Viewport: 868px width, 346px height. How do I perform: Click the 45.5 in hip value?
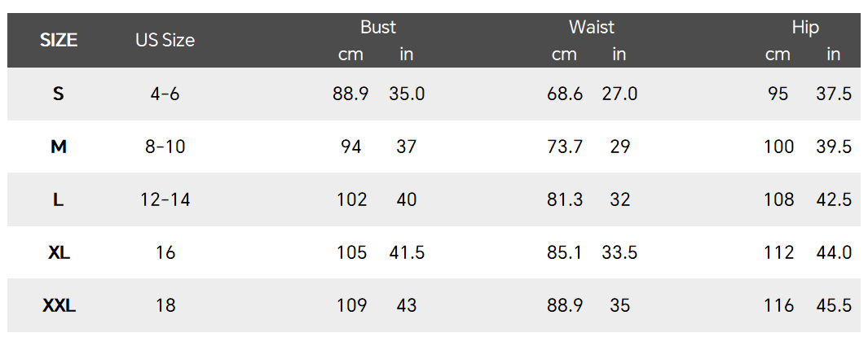pyautogui.click(x=834, y=305)
